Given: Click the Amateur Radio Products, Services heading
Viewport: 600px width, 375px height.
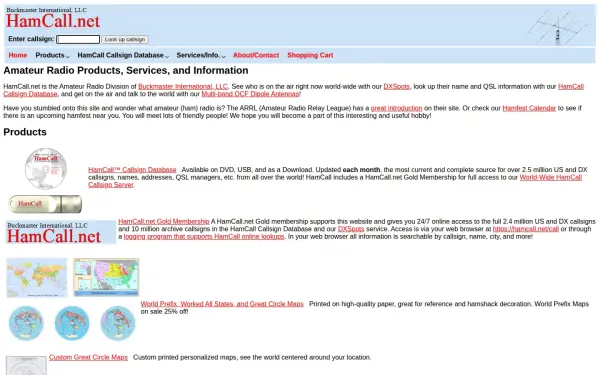Looking at the screenshot, I should (126, 70).
